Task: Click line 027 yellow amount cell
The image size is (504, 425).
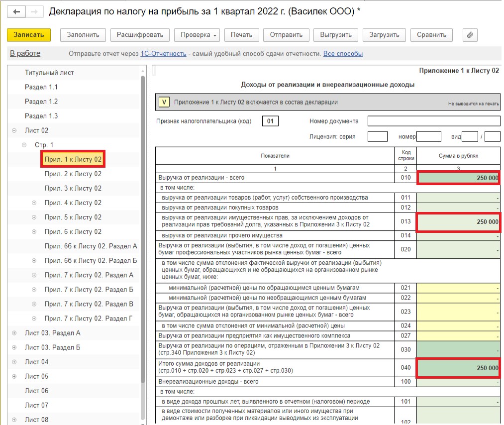Action: click(x=458, y=336)
